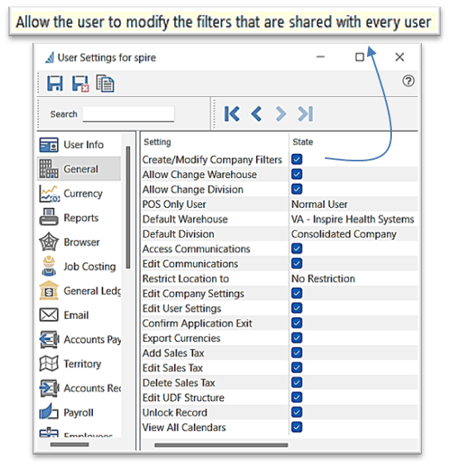The height and width of the screenshot is (466, 450).
Task: Click in the Search input field
Action: (128, 114)
